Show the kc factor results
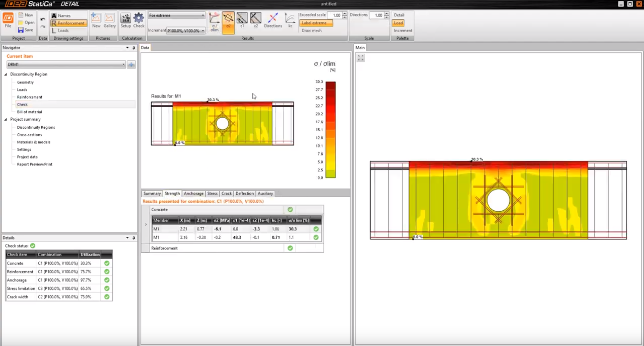 click(x=290, y=20)
